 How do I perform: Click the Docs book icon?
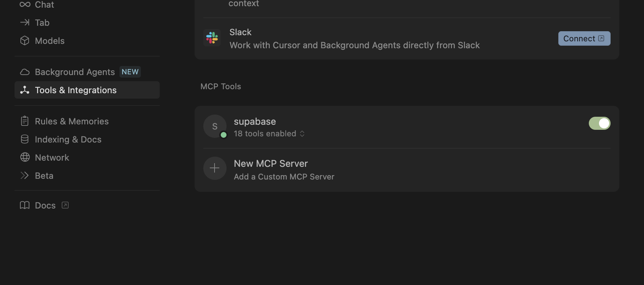click(25, 205)
